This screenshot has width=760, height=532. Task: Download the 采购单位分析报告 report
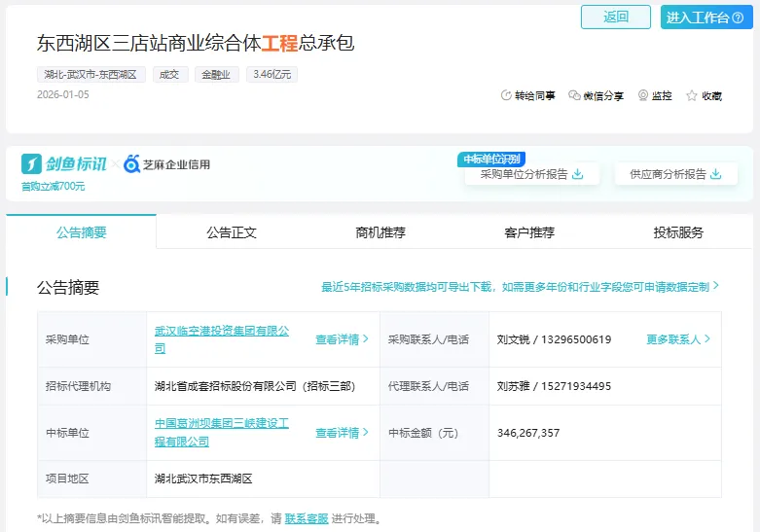tap(524, 174)
